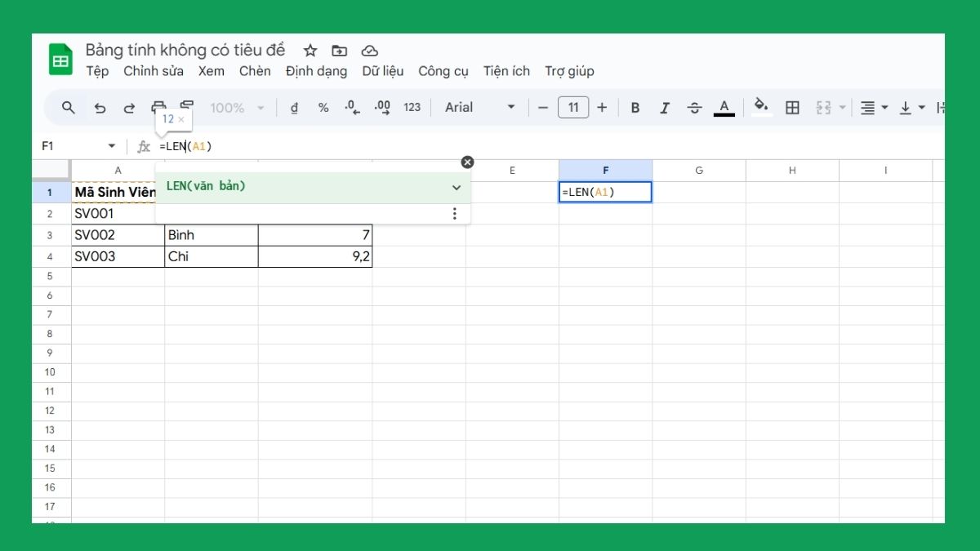Click cell containing Chi
This screenshot has height=551, width=980.
tap(212, 256)
